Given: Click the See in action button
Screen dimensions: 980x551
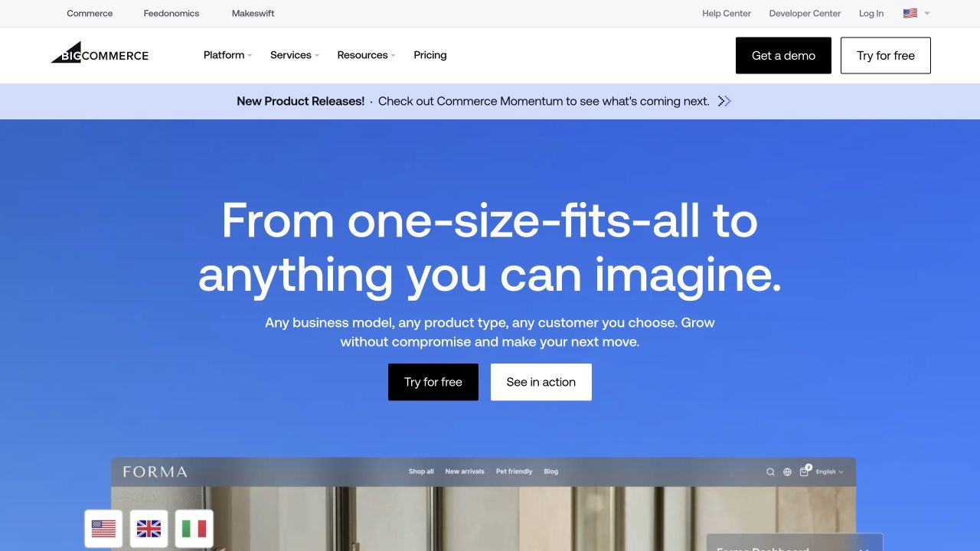Looking at the screenshot, I should click(x=541, y=382).
